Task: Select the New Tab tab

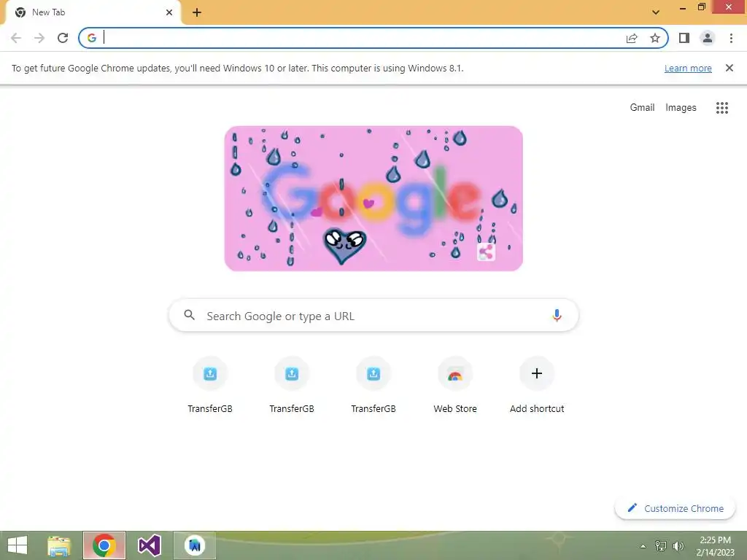Action: click(93, 12)
